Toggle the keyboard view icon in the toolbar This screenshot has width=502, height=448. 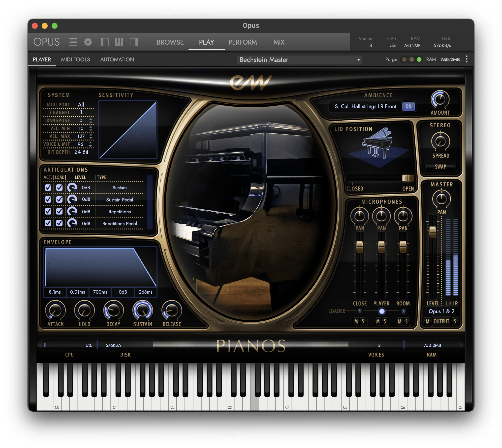pos(119,42)
